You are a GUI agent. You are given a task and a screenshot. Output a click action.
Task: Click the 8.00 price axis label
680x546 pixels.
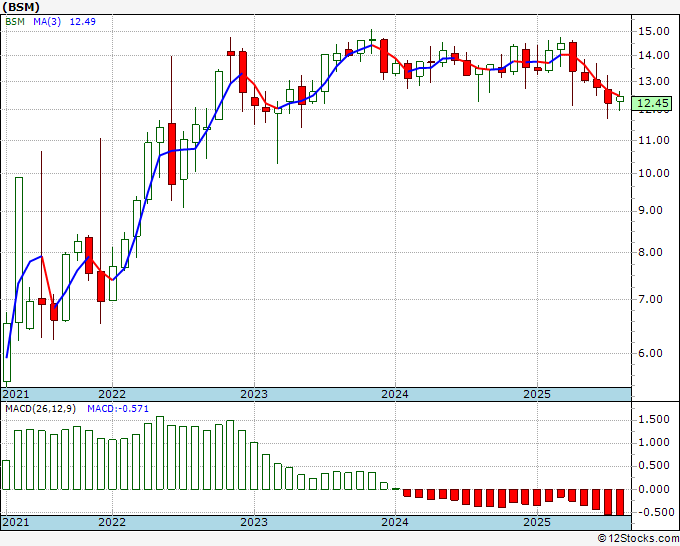650,252
